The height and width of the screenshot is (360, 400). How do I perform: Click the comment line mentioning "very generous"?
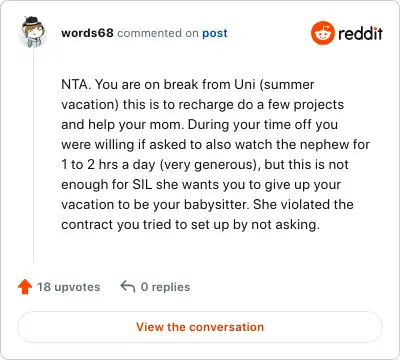[205, 165]
